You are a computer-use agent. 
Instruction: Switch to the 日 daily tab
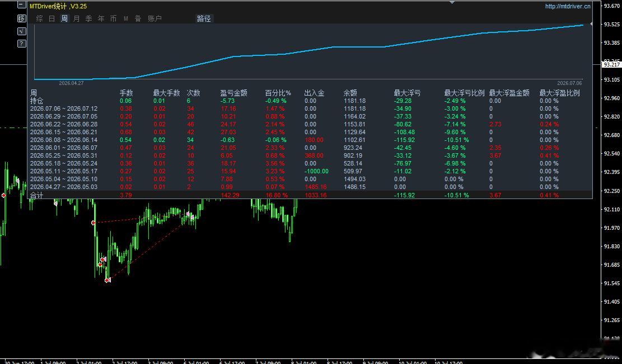tap(52, 18)
